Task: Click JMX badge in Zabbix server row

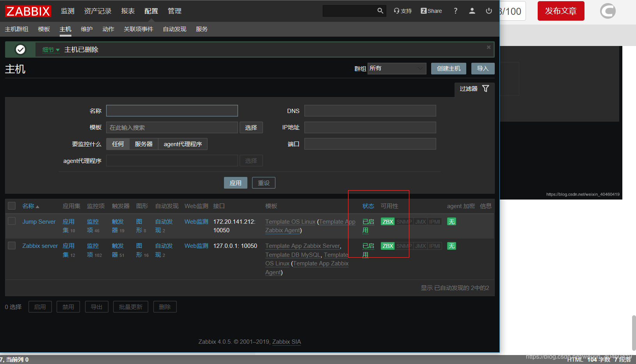Action: tap(420, 246)
